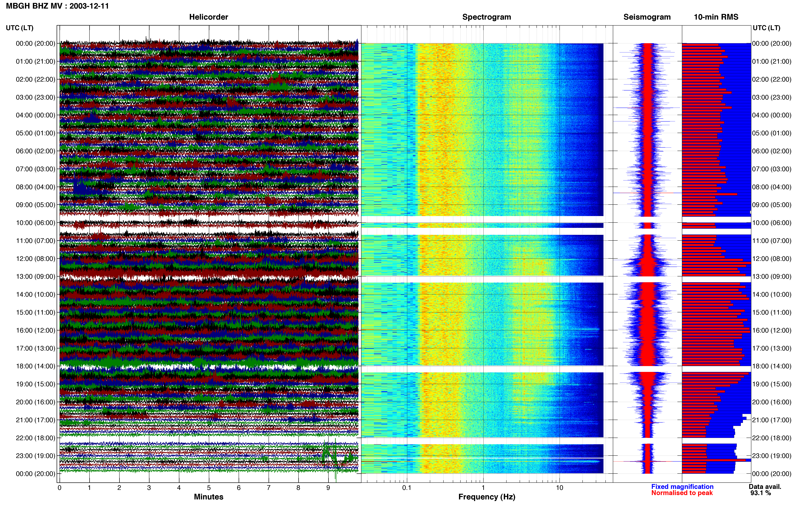Viewport: 812px width, 508px height.
Task: Select the 'Helicorder' panel heading
Action: [x=209, y=17]
